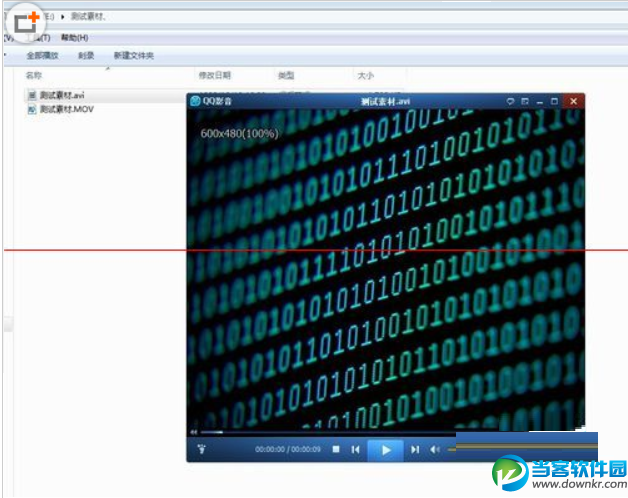Open the 帮助(H) menu in Explorer
Screen dimensions: 628x498
coord(74,38)
